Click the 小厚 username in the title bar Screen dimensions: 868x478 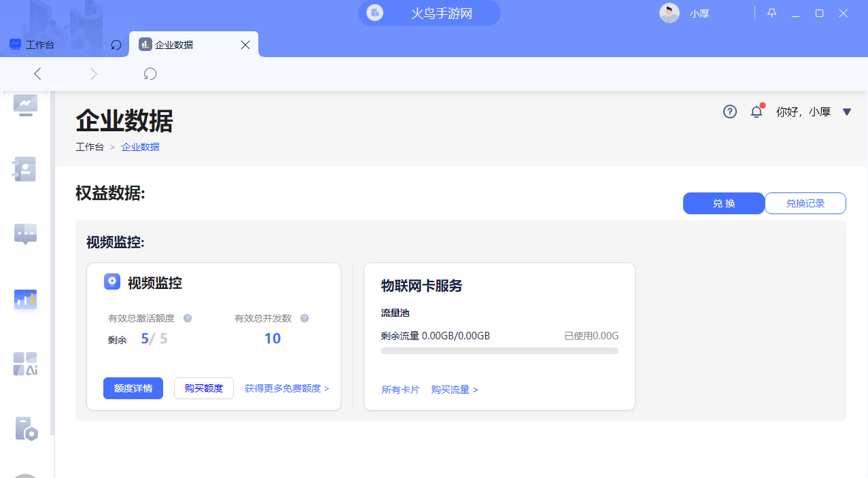pyautogui.click(x=699, y=13)
